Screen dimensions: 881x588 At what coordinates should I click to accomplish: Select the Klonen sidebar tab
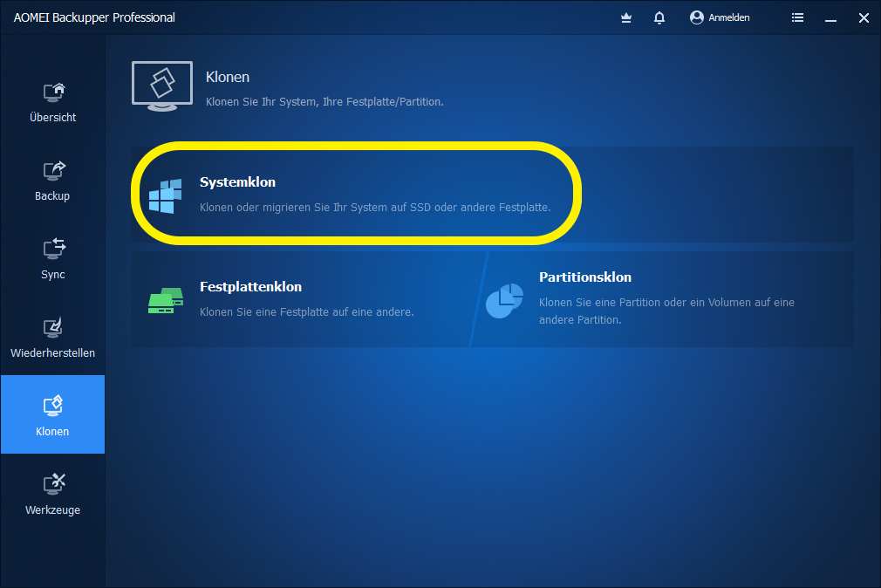click(53, 414)
